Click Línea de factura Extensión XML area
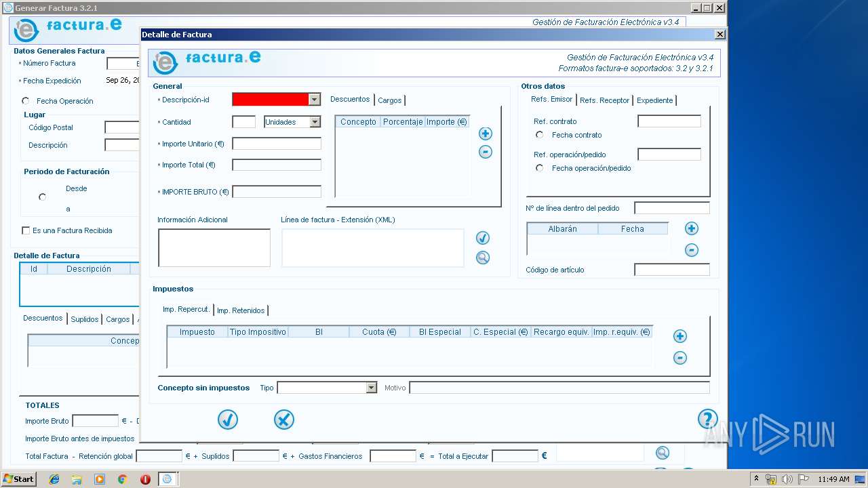868x488 pixels. click(373, 248)
